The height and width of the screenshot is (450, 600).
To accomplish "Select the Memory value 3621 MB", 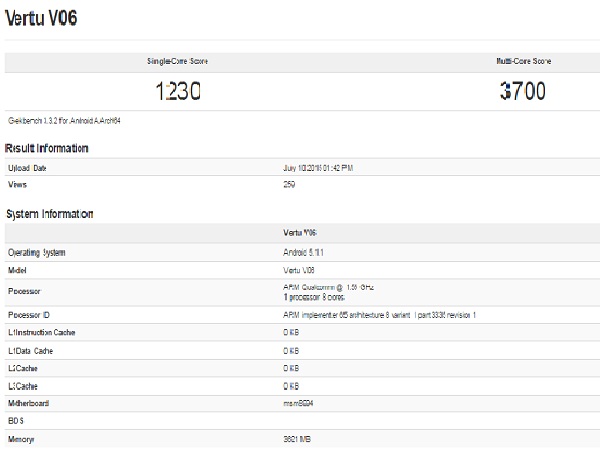I will click(300, 440).
